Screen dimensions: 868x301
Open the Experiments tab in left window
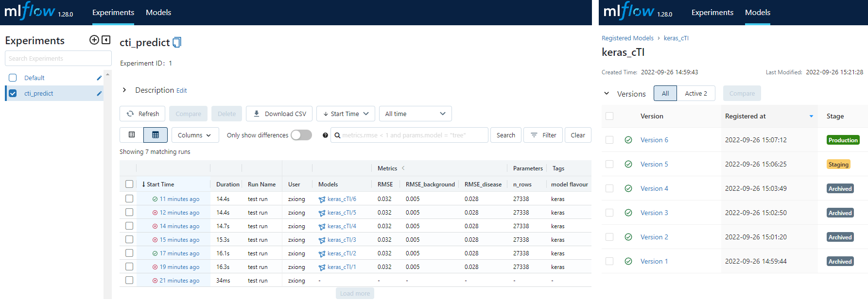(x=113, y=13)
